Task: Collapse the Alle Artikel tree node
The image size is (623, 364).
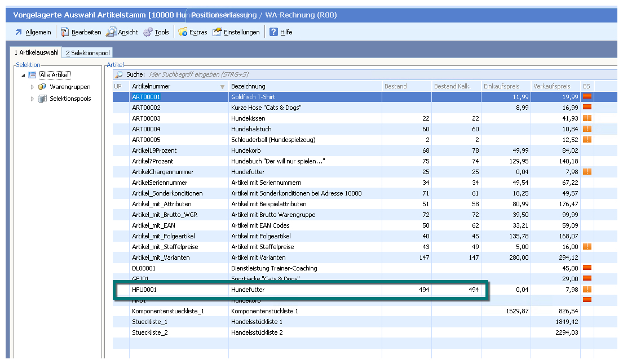Action: 23,76
